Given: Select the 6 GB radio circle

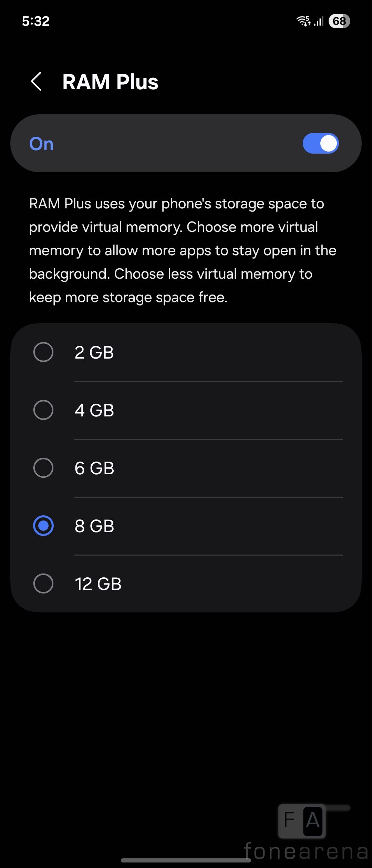Looking at the screenshot, I should click(x=43, y=468).
